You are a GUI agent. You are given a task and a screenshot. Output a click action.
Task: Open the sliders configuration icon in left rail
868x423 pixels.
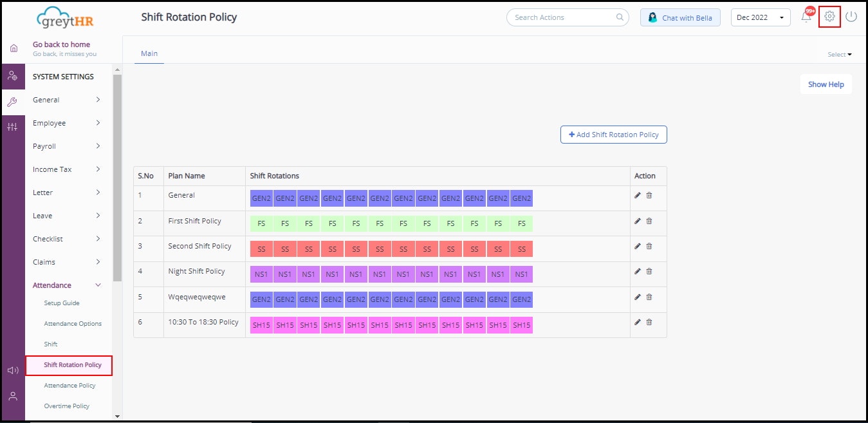(x=13, y=127)
